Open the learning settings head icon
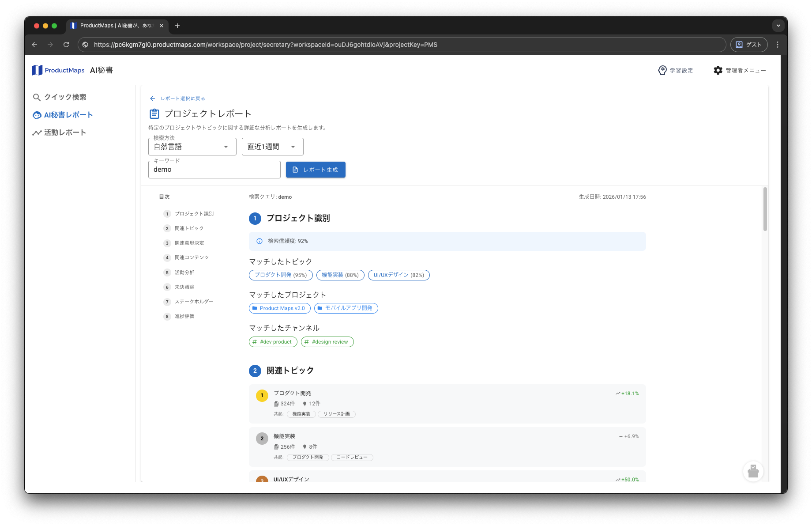The width and height of the screenshot is (812, 526). coord(662,70)
